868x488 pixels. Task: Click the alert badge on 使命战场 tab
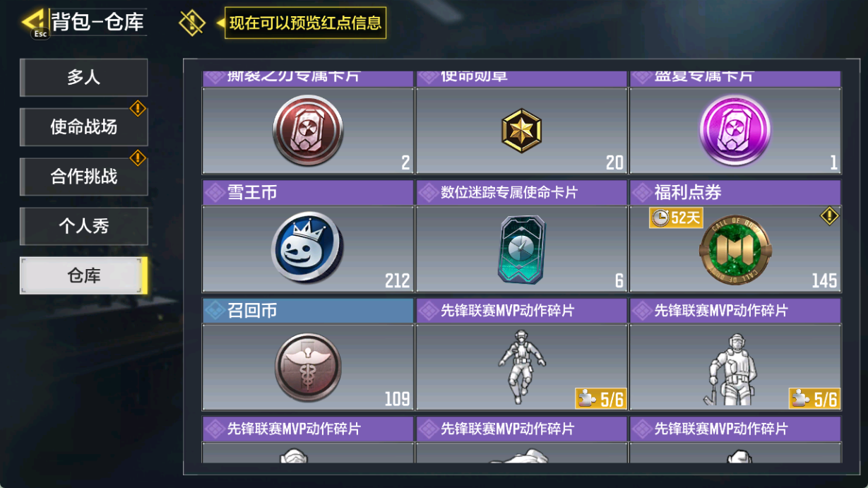point(138,108)
